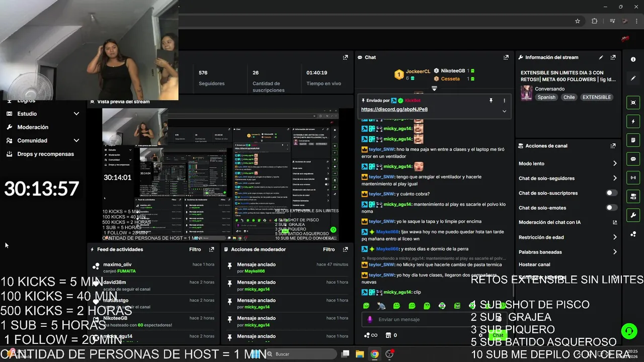Collapse the chat gift leaderboard arrow
This screenshot has width=644, height=362.
tap(434, 88)
